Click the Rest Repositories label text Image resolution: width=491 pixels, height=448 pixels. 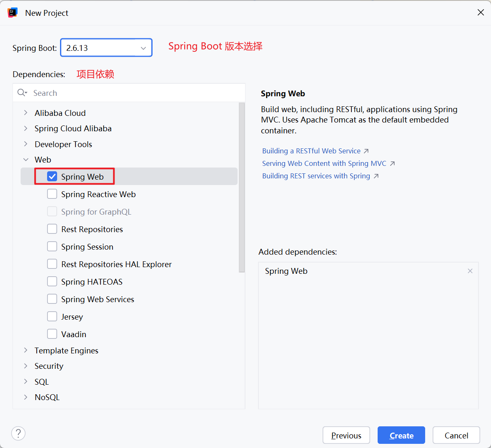click(92, 229)
